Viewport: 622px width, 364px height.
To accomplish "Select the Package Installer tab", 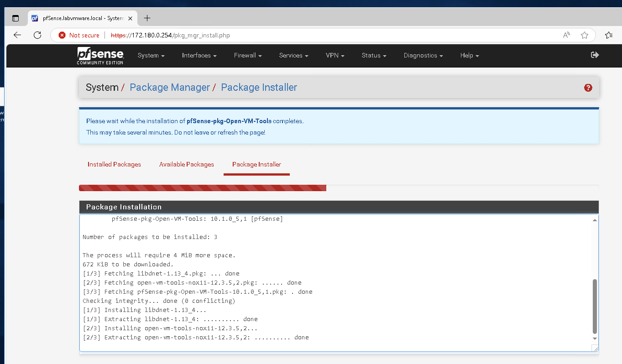I will 256,164.
